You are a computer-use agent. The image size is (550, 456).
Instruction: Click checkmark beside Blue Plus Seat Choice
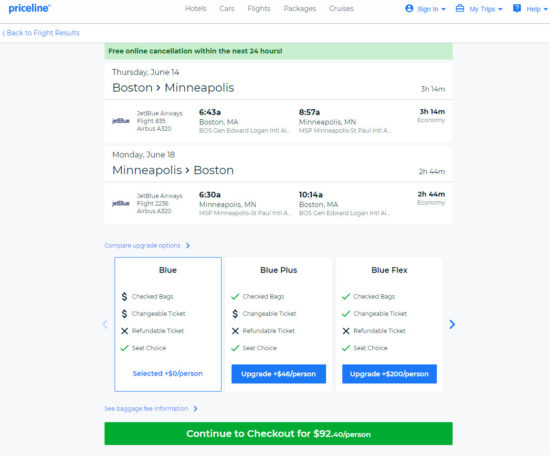[x=235, y=348]
